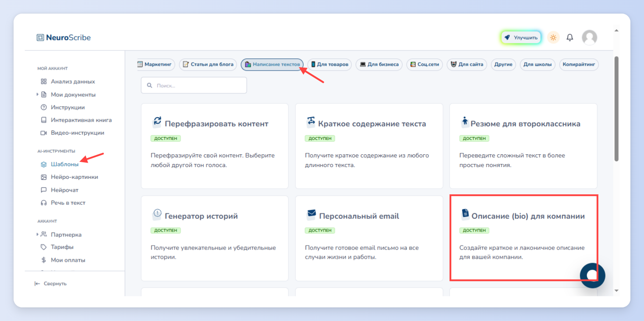
Task: Open Инструкции in sidebar
Action: click(63, 107)
